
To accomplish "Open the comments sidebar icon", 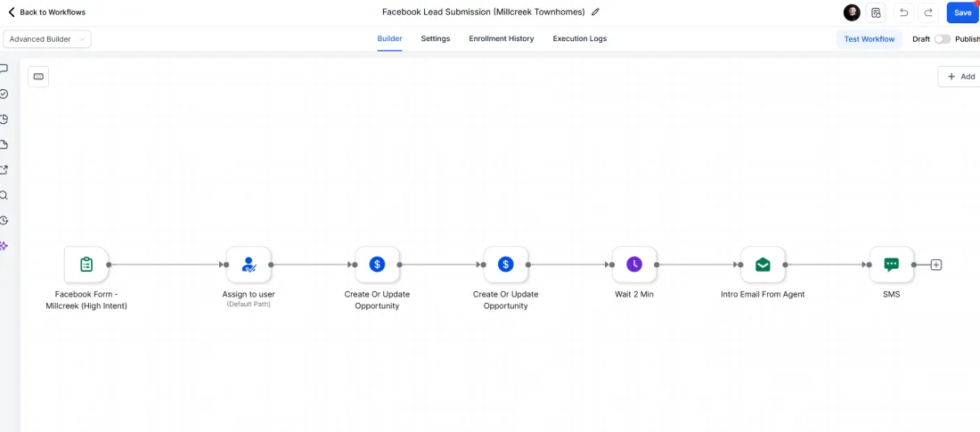I will click(4, 69).
